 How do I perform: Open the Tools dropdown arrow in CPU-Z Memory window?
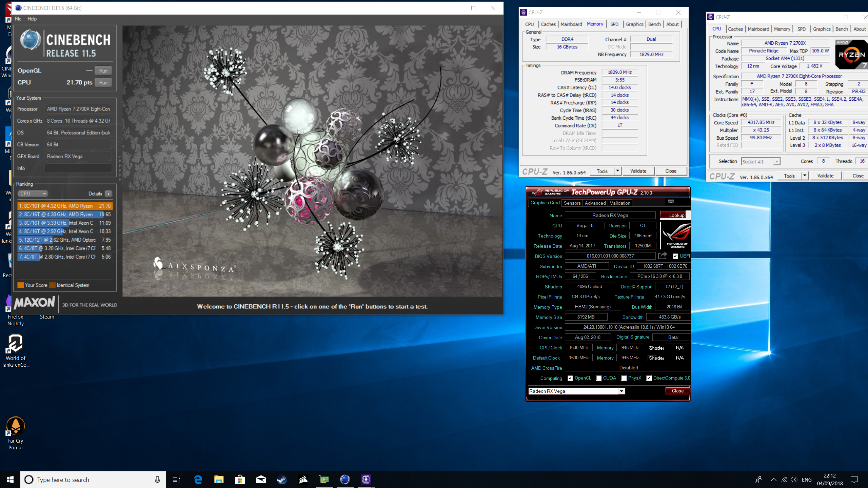617,171
